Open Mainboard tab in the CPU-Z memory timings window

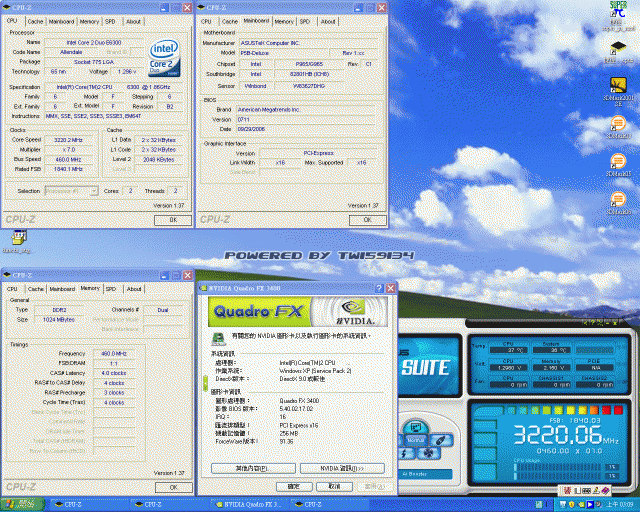click(x=62, y=289)
